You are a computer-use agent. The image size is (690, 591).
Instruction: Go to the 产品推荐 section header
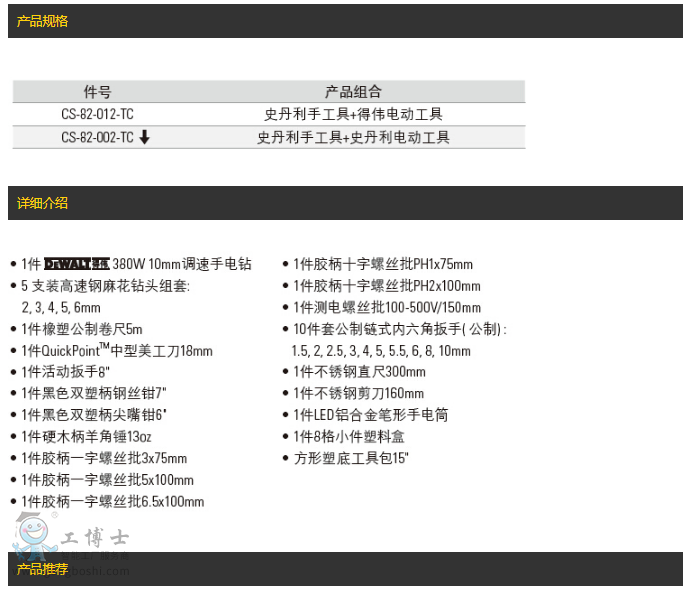point(43,569)
